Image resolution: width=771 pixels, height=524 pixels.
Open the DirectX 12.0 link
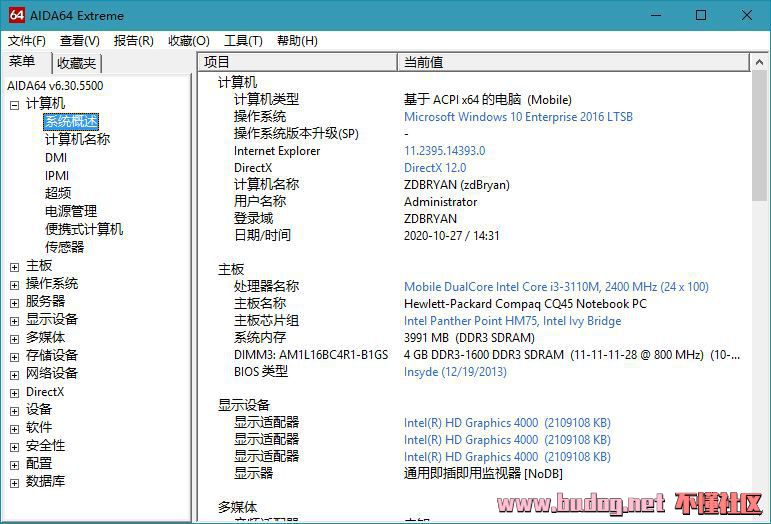point(435,168)
